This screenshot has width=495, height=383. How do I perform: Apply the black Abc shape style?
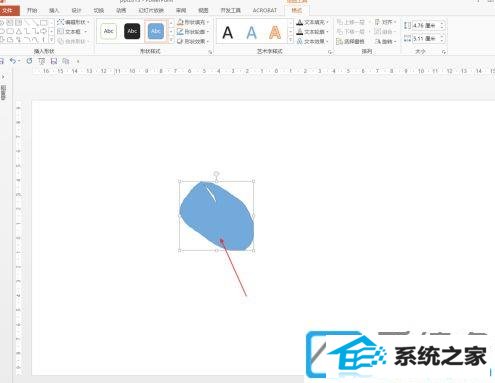(132, 31)
